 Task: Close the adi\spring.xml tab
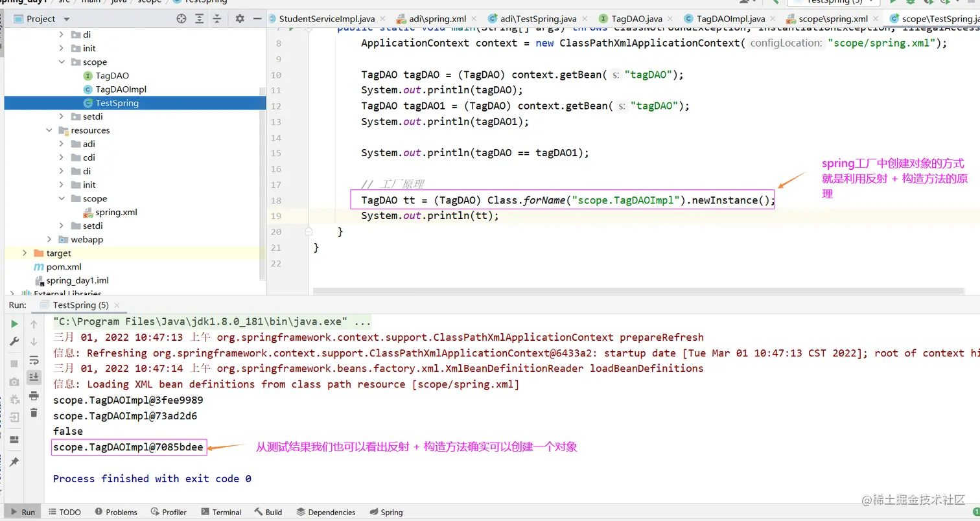(474, 19)
